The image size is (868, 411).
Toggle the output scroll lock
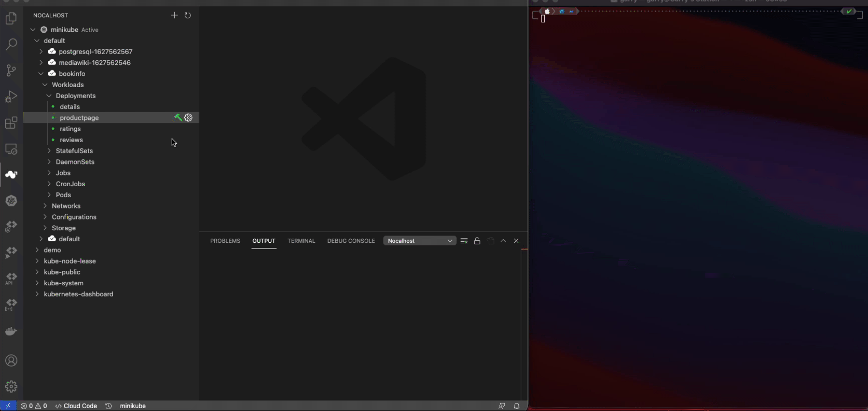pyautogui.click(x=477, y=241)
